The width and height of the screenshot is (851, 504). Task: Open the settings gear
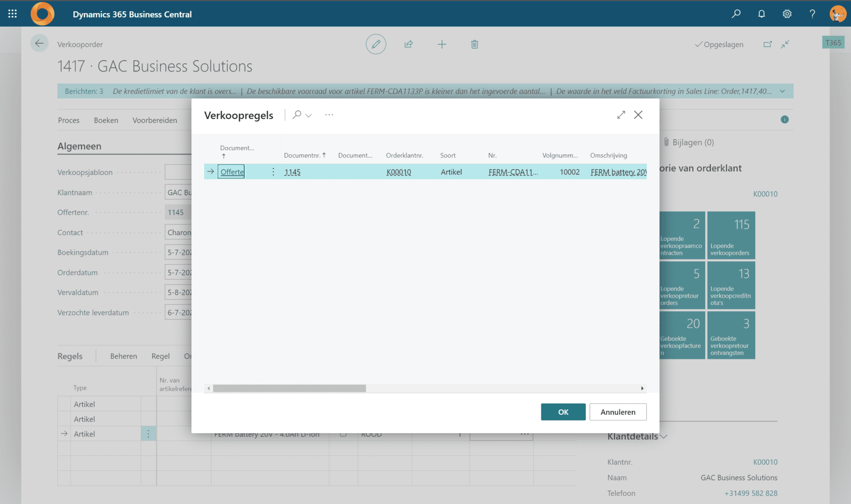pyautogui.click(x=787, y=14)
